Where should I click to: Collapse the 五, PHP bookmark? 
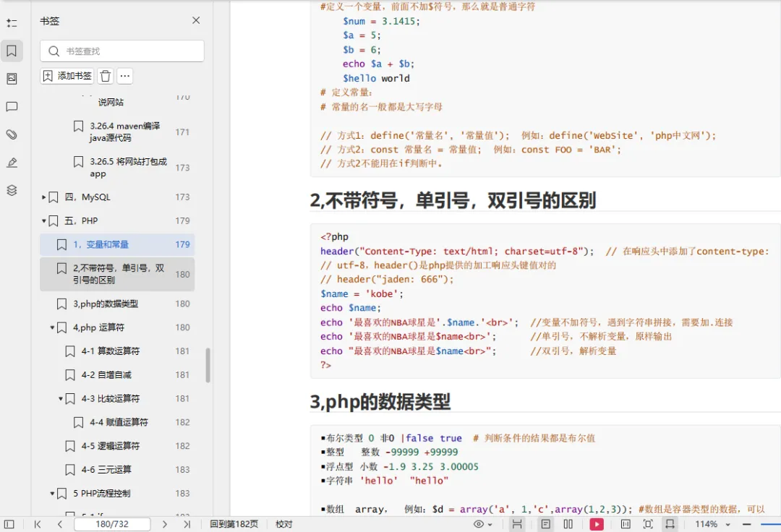(44, 220)
